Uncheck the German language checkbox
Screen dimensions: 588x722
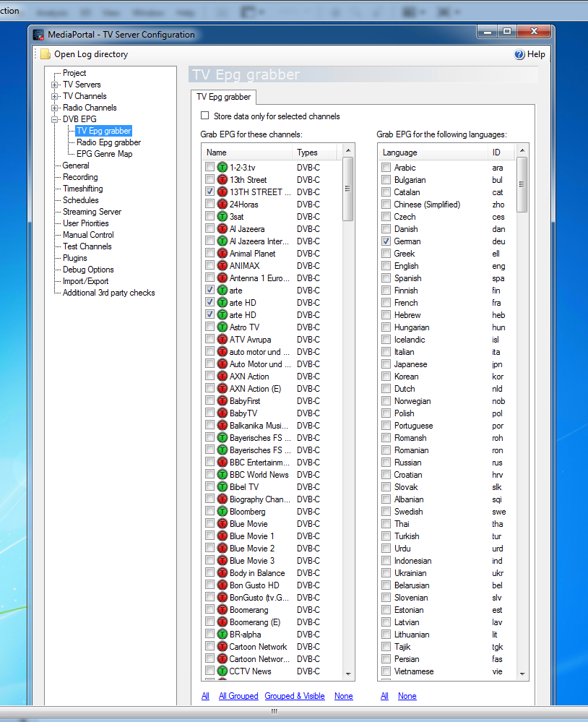pos(386,241)
